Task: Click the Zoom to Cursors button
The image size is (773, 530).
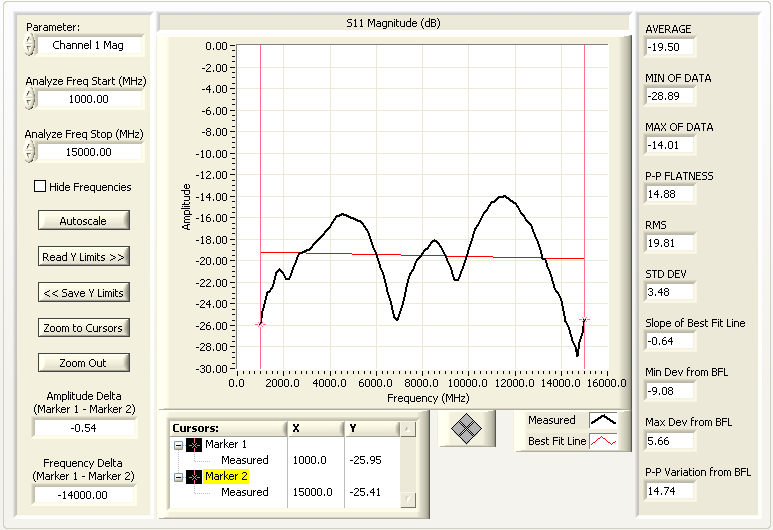Action: (x=83, y=328)
